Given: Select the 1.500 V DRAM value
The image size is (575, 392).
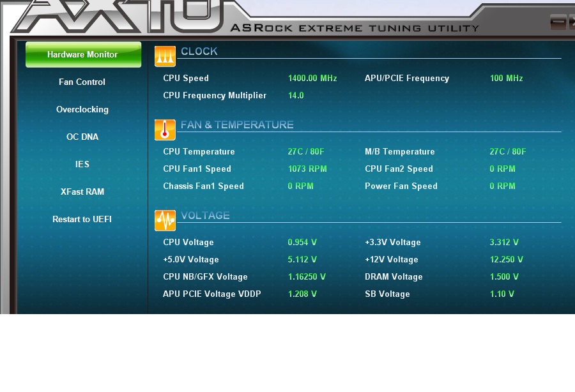Looking at the screenshot, I should click(x=504, y=276).
